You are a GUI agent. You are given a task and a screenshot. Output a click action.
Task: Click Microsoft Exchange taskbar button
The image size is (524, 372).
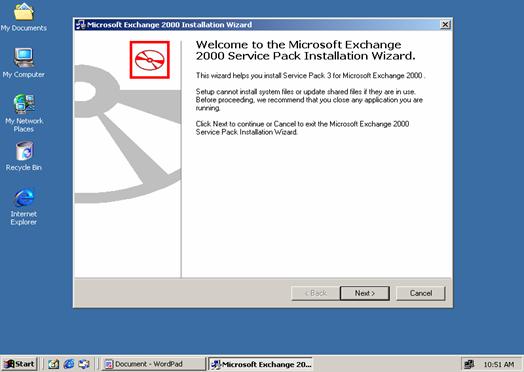(260, 364)
